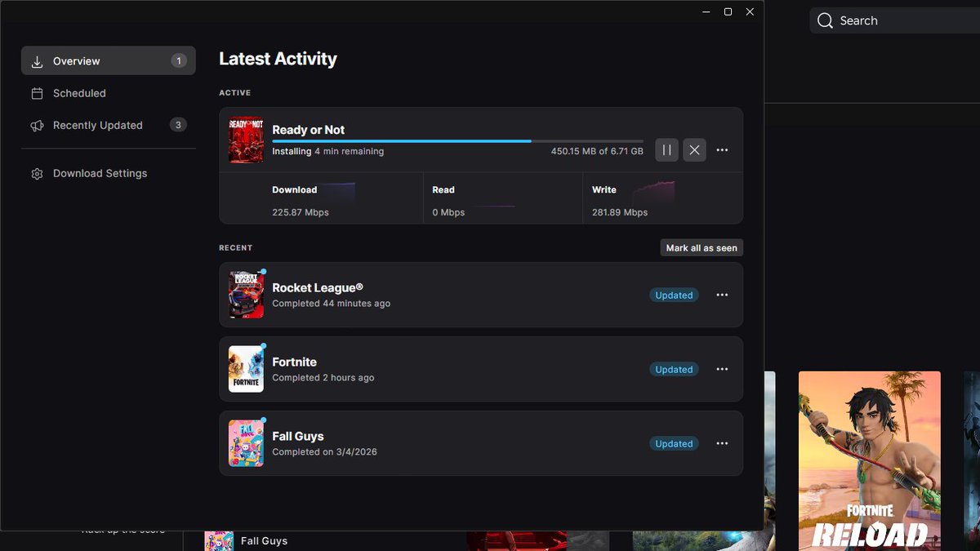The width and height of the screenshot is (980, 551).
Task: Click the Download speed graph
Action: 338,193
